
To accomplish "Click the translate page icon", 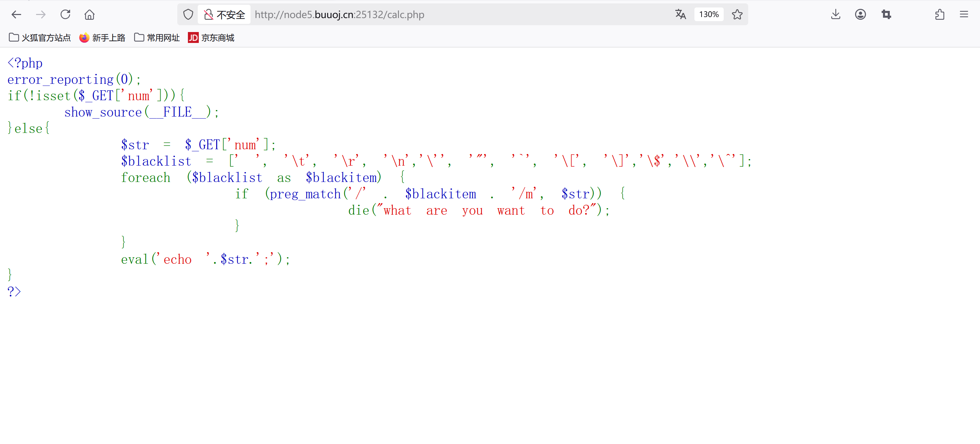I will (680, 14).
